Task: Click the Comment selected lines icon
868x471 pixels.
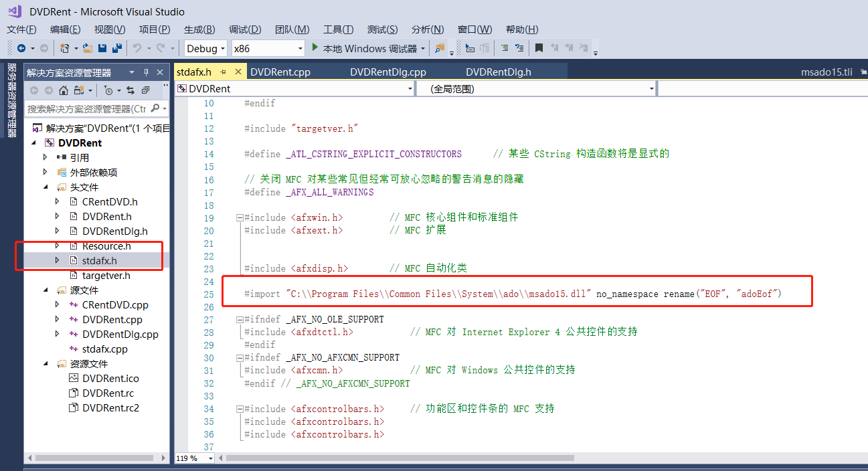Action: pos(505,48)
